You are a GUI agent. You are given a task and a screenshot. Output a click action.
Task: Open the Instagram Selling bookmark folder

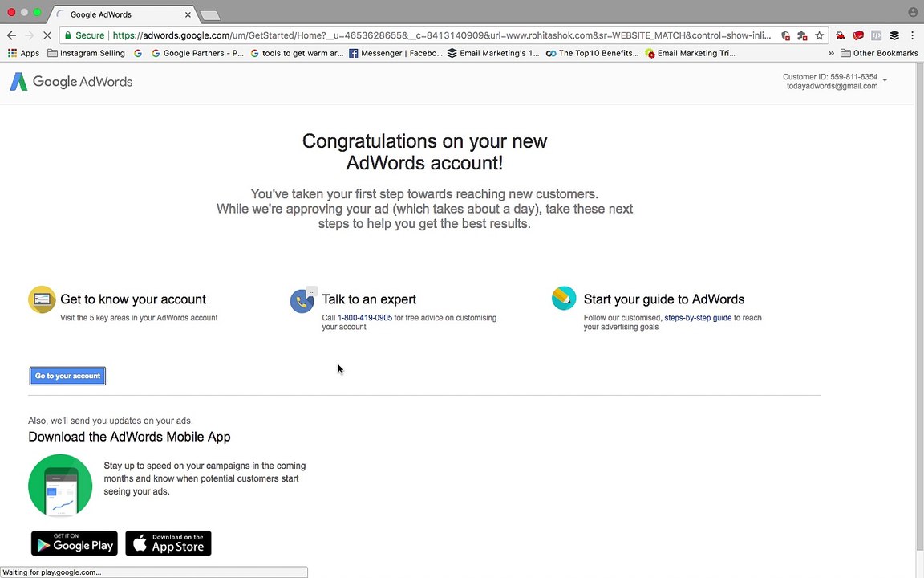(x=86, y=53)
